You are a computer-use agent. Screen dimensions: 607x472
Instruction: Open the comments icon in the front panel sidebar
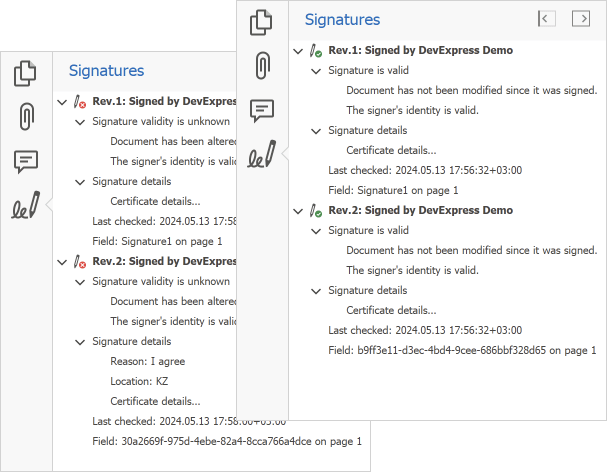click(x=261, y=110)
